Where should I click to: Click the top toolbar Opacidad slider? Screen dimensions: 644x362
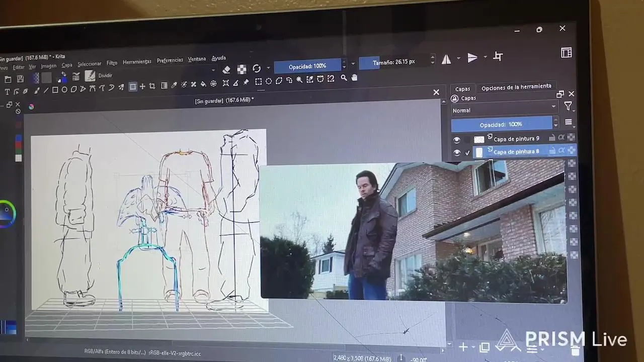[x=307, y=66]
